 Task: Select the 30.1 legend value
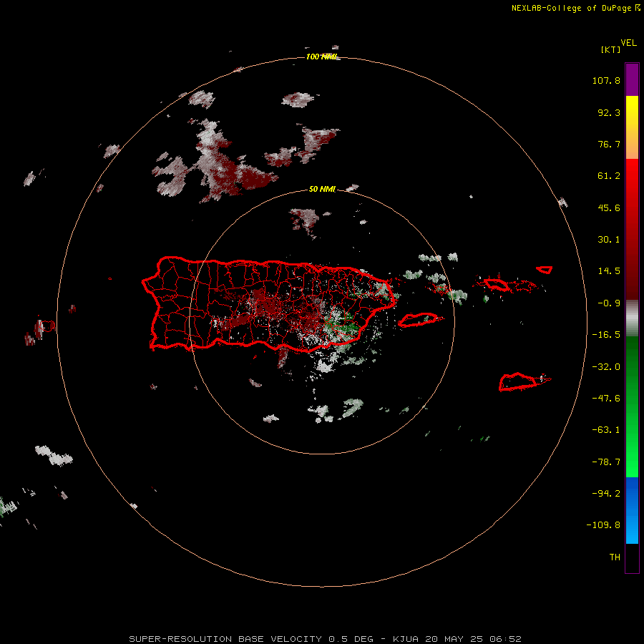click(609, 240)
